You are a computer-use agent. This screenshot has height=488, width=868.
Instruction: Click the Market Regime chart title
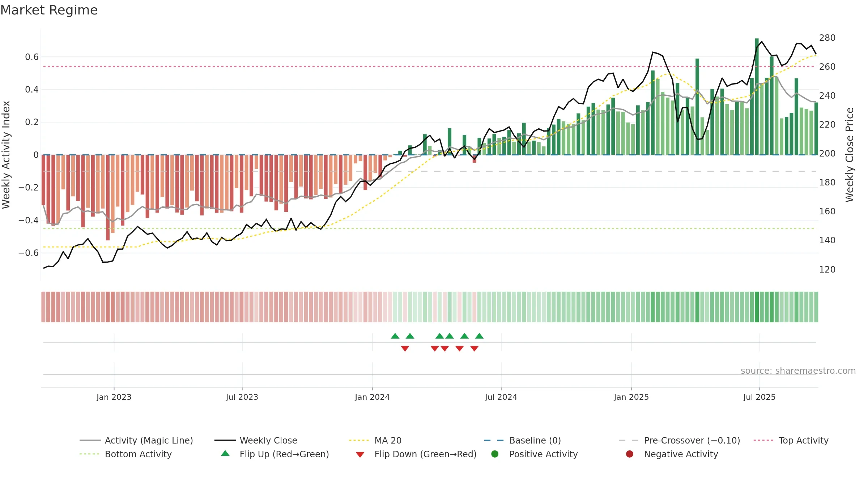[x=49, y=10]
